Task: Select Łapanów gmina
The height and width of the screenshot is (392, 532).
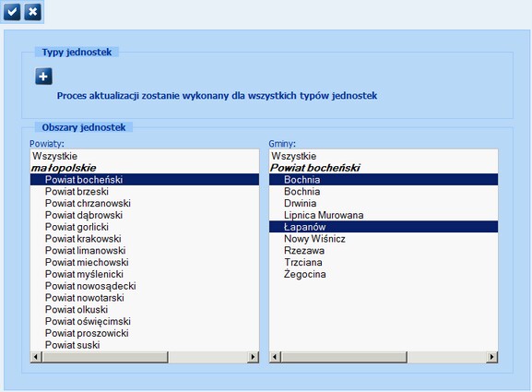Action: (384, 227)
